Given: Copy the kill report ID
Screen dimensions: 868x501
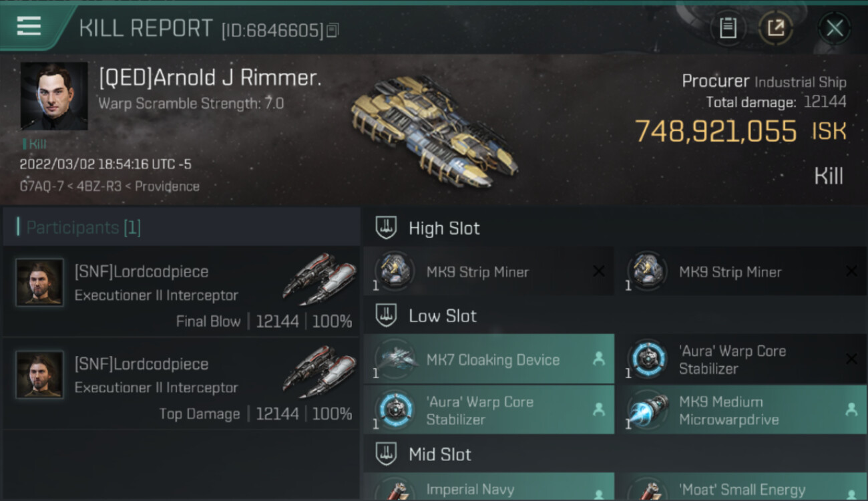Looking at the screenshot, I should click(x=333, y=30).
